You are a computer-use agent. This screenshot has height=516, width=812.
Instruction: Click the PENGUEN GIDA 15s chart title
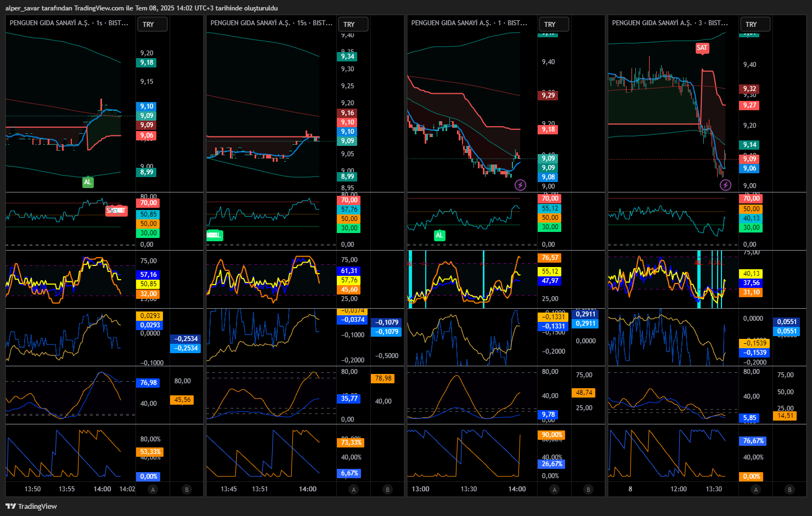(272, 23)
